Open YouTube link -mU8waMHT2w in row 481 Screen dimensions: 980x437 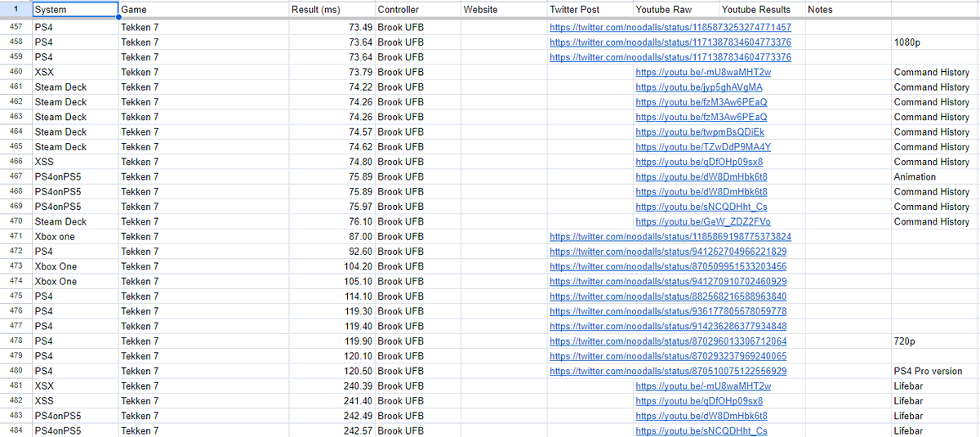703,386
